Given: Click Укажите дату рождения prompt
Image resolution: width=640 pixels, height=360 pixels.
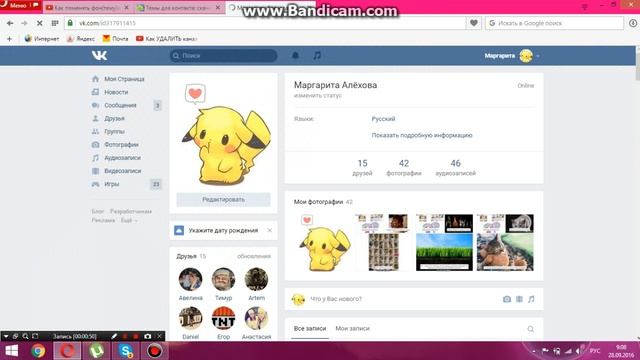Looking at the screenshot, I should point(223,231).
